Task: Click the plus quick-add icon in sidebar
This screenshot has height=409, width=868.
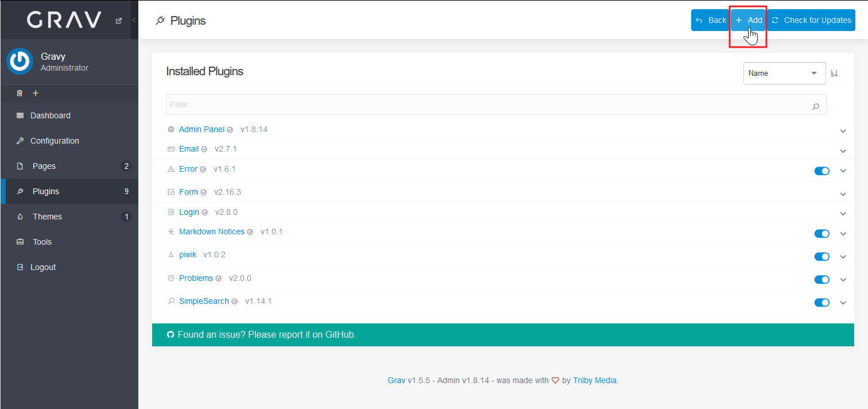Action: 36,93
